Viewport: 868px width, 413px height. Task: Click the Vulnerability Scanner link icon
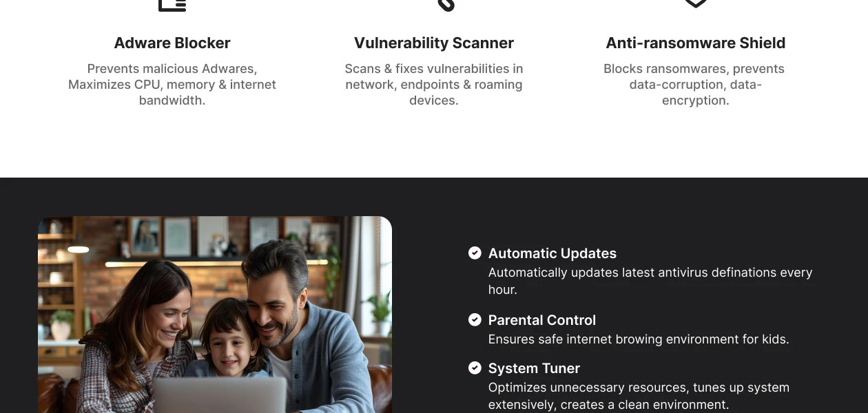446,5
